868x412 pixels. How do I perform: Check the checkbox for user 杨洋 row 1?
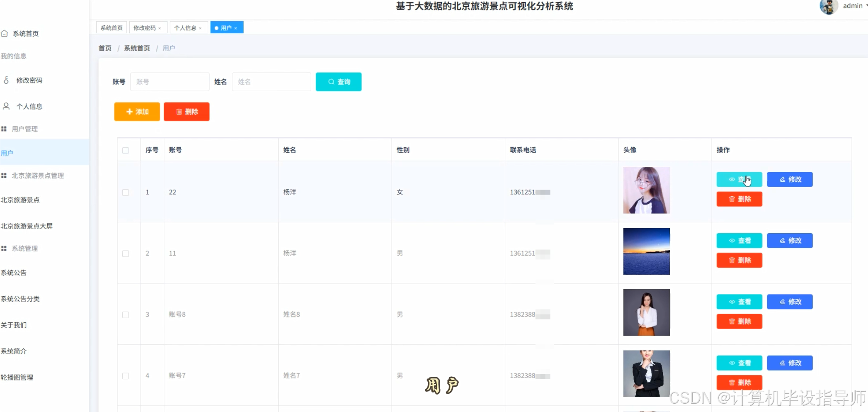126,193
